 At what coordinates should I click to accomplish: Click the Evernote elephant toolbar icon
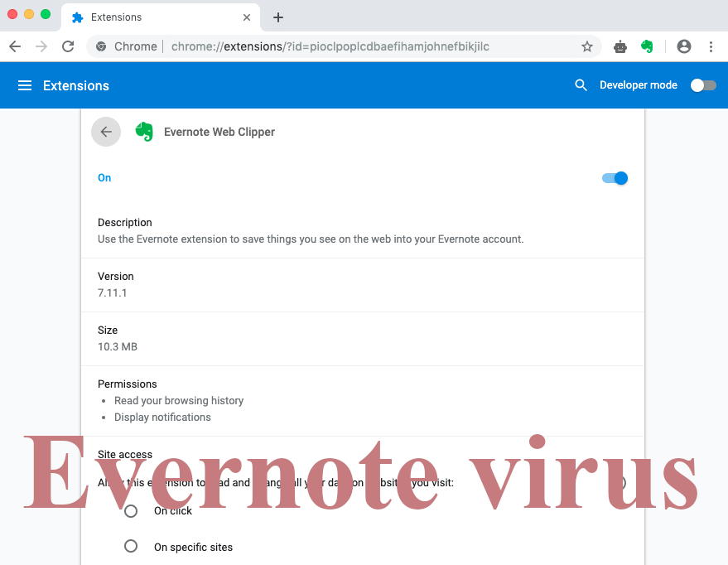[x=648, y=46]
